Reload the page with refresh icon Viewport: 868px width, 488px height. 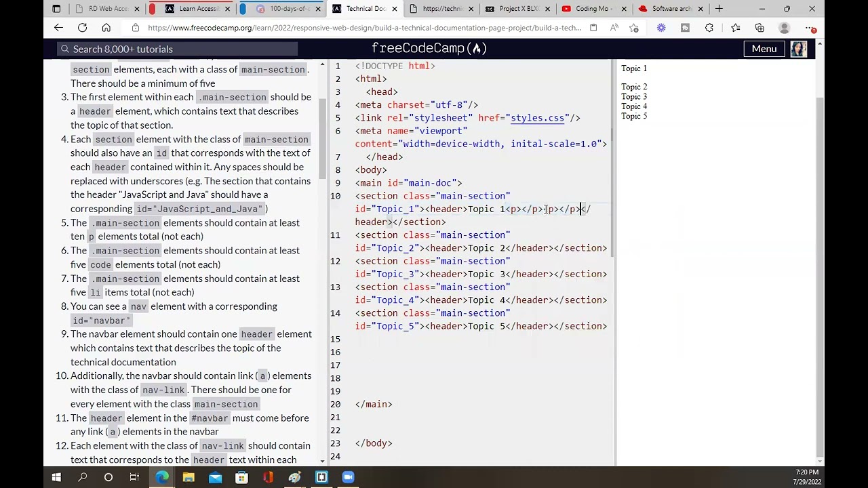[x=82, y=28]
